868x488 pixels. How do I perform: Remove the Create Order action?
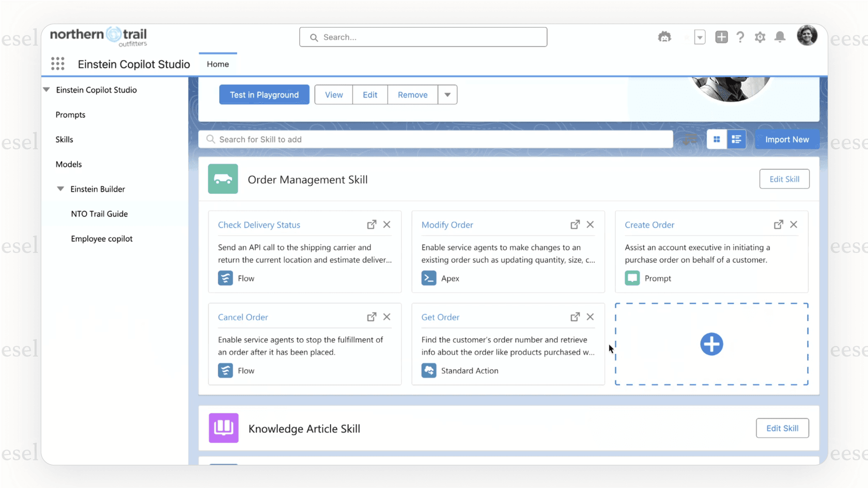794,225
